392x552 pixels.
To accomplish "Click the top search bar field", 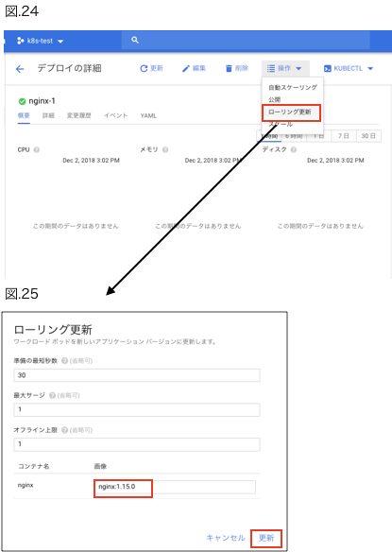I will [246, 40].
